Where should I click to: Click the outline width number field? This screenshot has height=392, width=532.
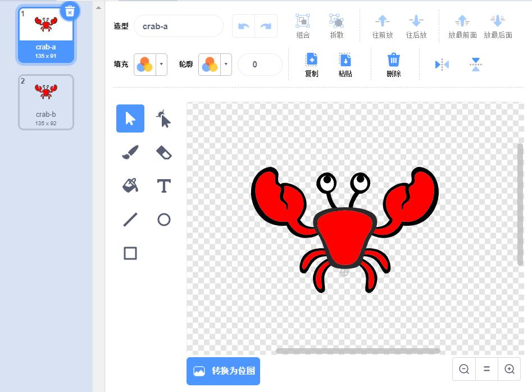click(260, 65)
